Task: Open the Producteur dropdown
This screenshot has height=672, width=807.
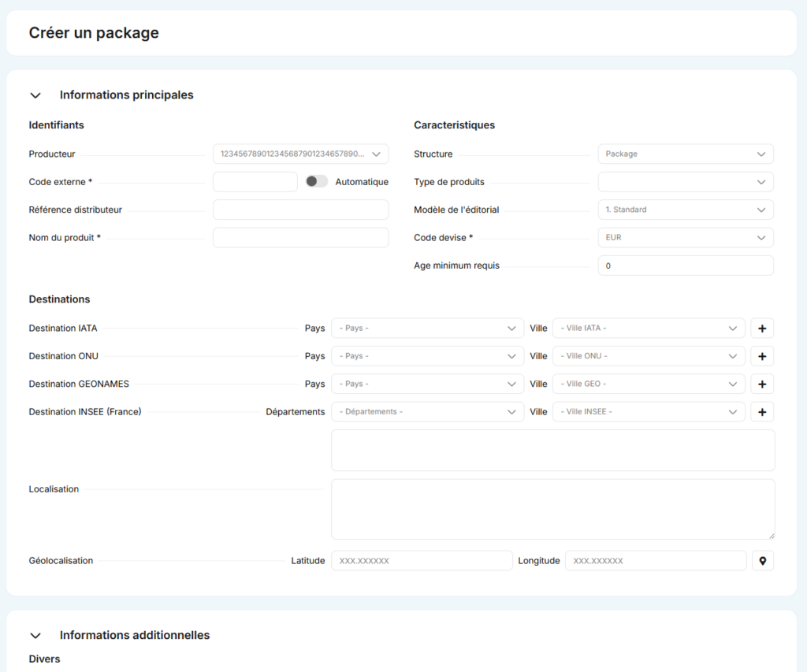Action: tap(300, 154)
